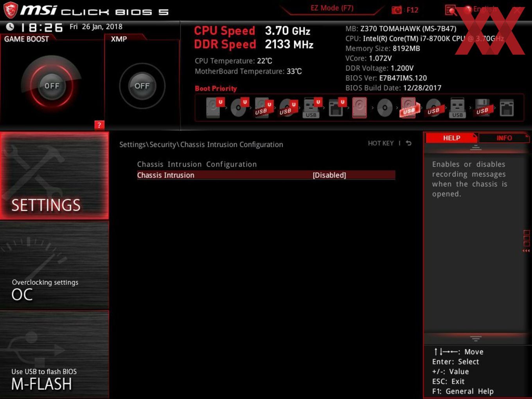Click the ESC: Exit hint

pyautogui.click(x=448, y=381)
